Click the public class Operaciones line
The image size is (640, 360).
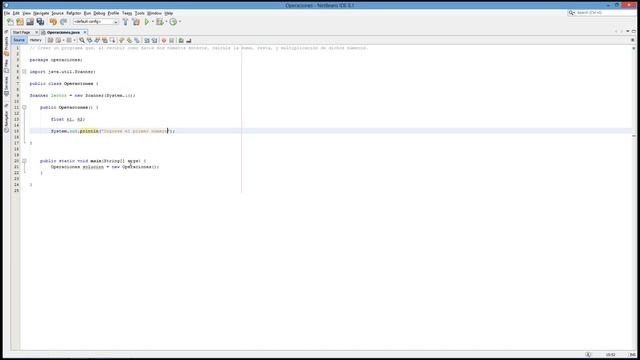click(64, 84)
